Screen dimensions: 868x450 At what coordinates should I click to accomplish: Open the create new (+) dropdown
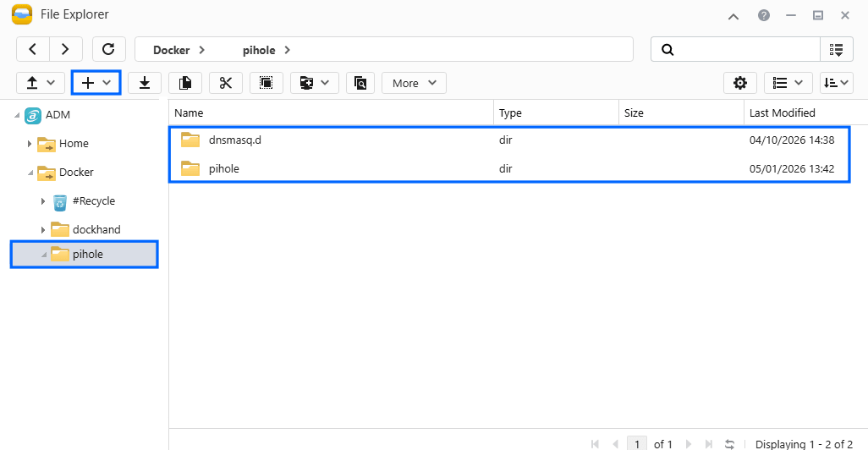click(96, 83)
